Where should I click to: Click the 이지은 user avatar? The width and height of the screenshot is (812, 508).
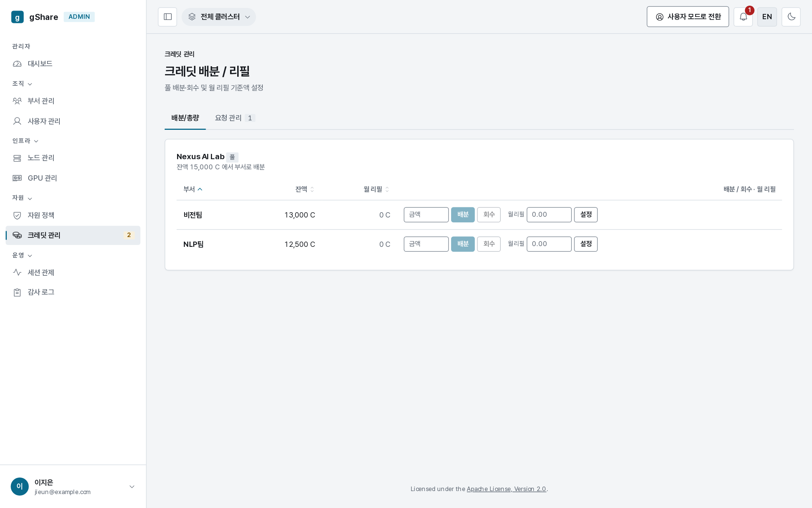[20, 487]
